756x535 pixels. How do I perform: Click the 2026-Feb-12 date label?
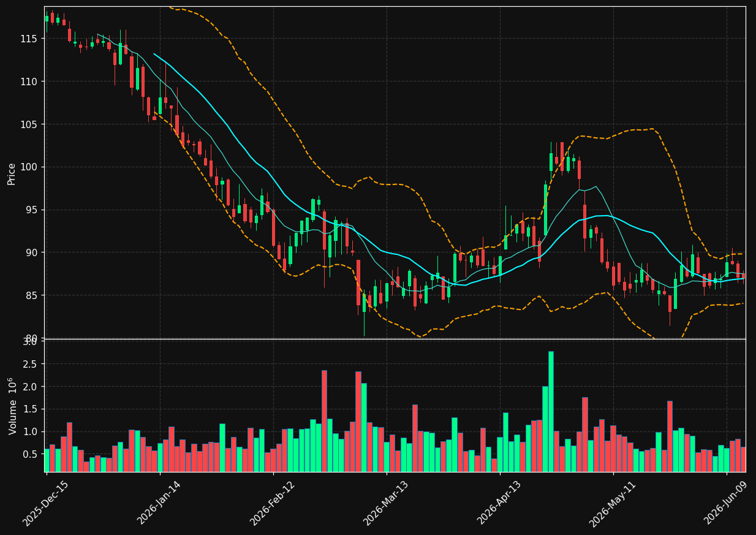coord(273,503)
